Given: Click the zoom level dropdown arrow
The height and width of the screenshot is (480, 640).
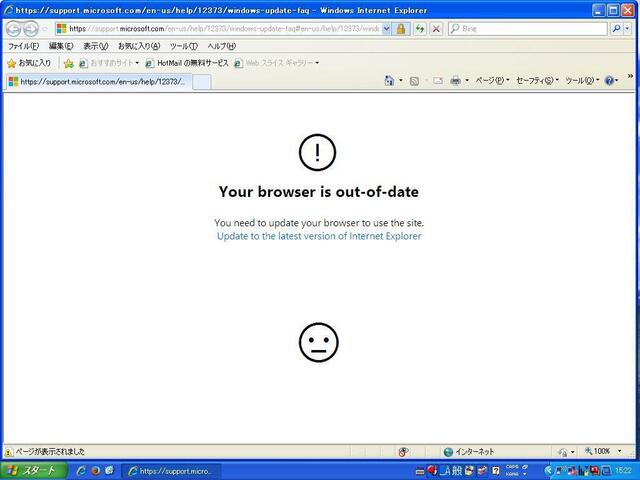Looking at the screenshot, I should 619,451.
